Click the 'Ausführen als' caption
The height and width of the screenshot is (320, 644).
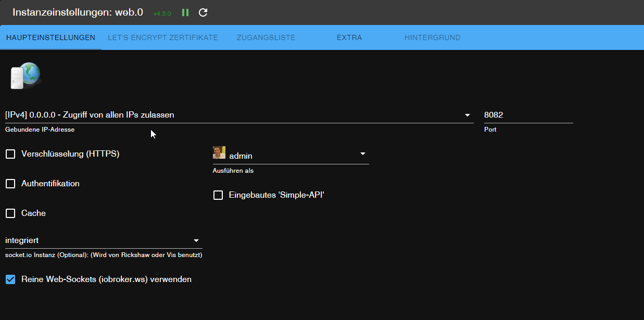[x=233, y=171]
